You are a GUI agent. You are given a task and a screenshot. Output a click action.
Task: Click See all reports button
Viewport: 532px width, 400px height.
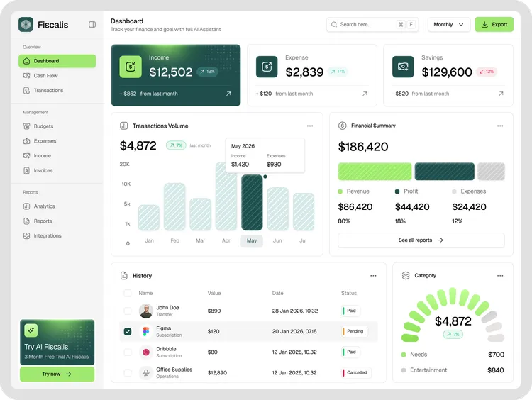[x=421, y=240]
